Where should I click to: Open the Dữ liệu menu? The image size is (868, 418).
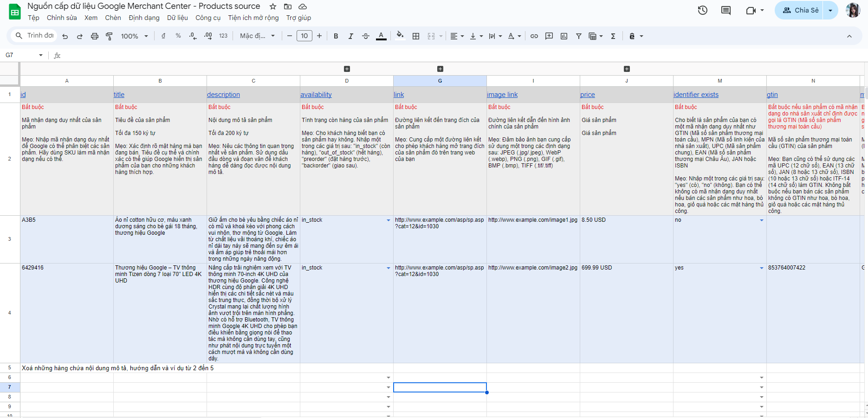(177, 18)
